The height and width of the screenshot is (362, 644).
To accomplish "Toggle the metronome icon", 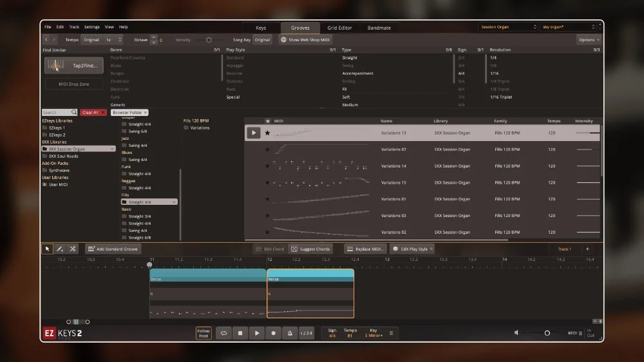I will tap(290, 333).
